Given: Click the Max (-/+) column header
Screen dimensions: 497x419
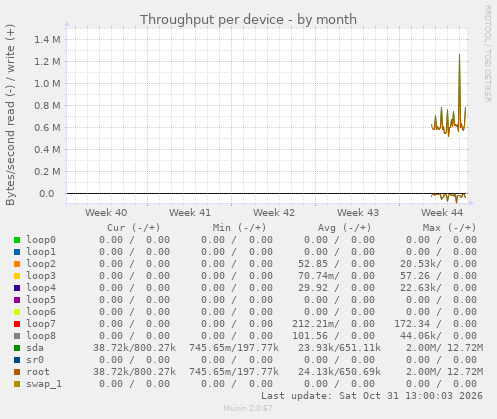Looking at the screenshot, I should point(449,228).
